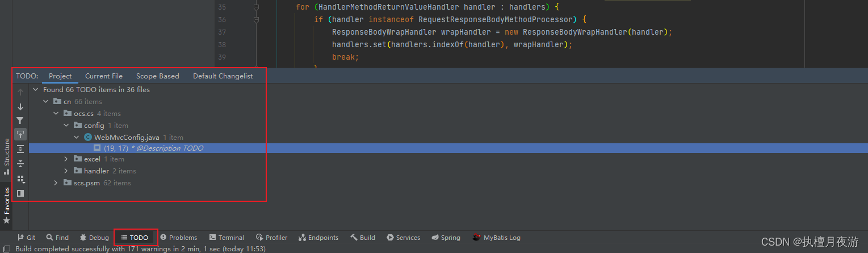Jump to next TODO with down arrow
This screenshot has width=868, height=253.
(x=20, y=107)
